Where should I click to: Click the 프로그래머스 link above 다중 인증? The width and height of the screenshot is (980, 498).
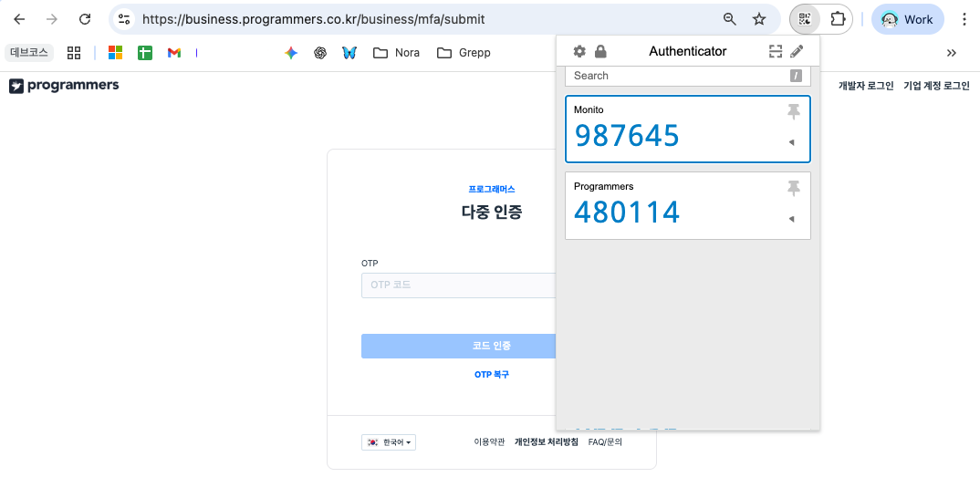click(491, 190)
